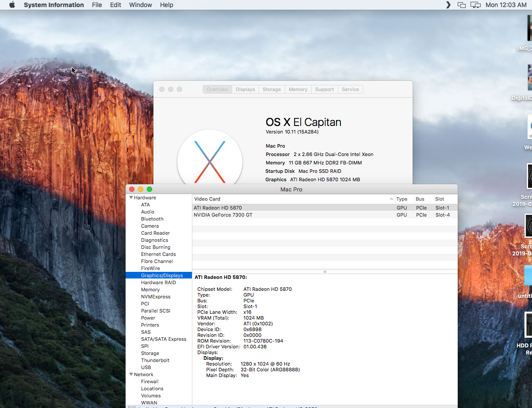Select Printers in the sidebar
Viewport: 532px width, 408px height.
(150, 325)
